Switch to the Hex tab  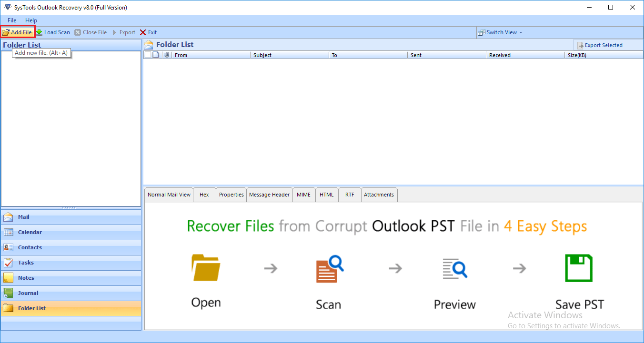point(204,195)
